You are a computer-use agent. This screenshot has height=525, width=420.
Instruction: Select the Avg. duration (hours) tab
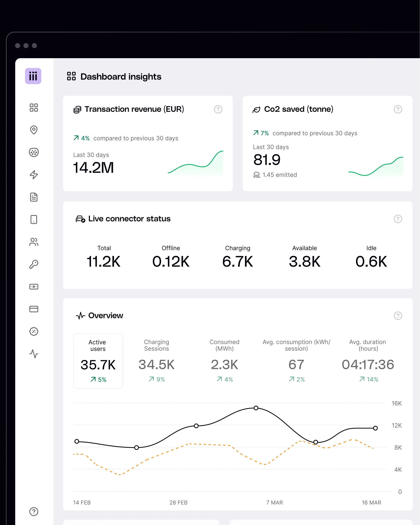coord(368,361)
